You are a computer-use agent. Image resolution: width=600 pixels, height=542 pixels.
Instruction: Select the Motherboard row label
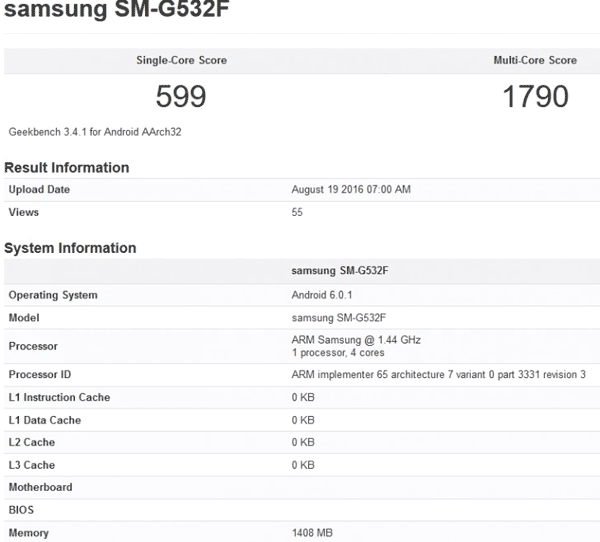[40, 487]
